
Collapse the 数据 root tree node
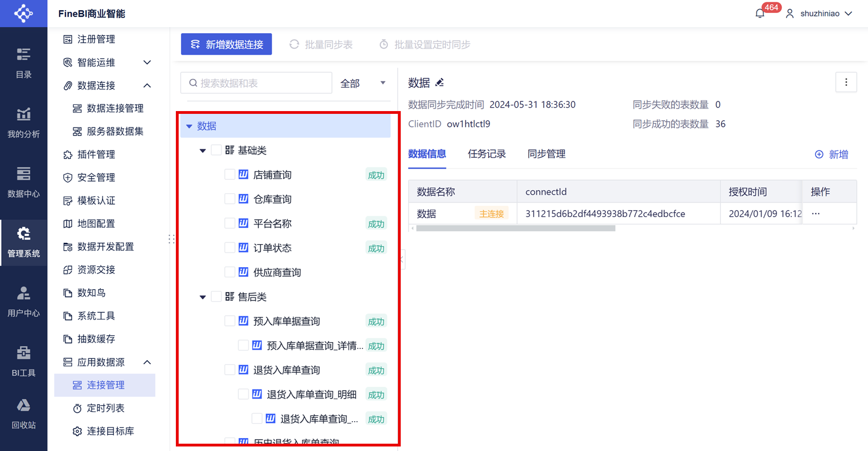tap(189, 126)
